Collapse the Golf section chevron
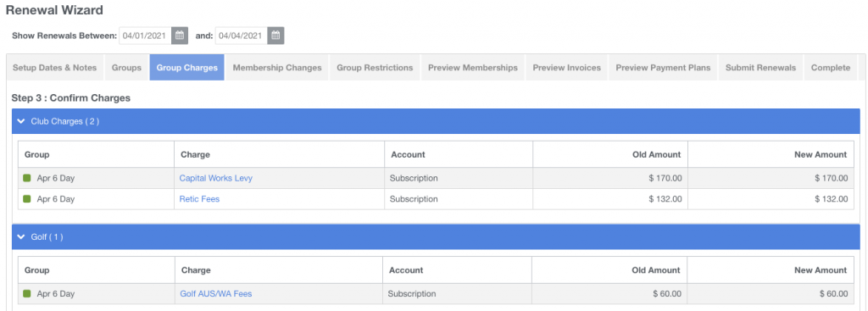Image resolution: width=868 pixels, height=311 pixels. 21,236
